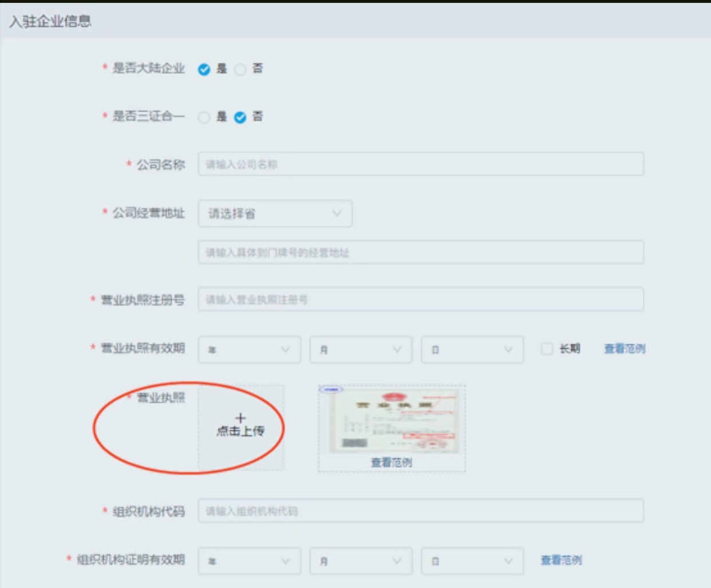Open the day dropdown for 组织机构证明有效期
711x588 pixels.
pyautogui.click(x=472, y=561)
